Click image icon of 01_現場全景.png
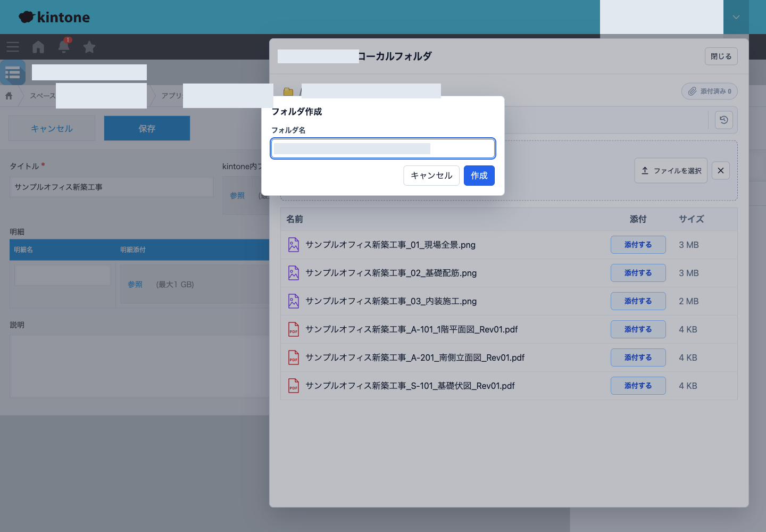Image resolution: width=766 pixels, height=532 pixels. [294, 245]
